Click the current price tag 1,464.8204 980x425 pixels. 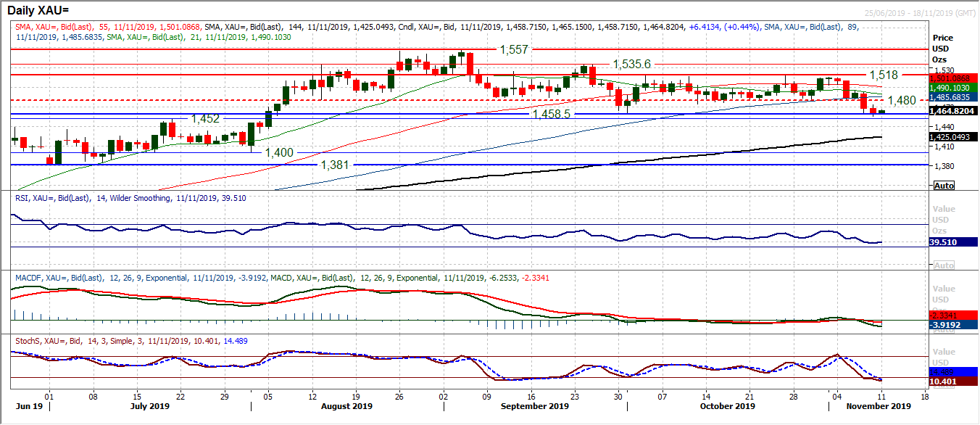click(952, 111)
